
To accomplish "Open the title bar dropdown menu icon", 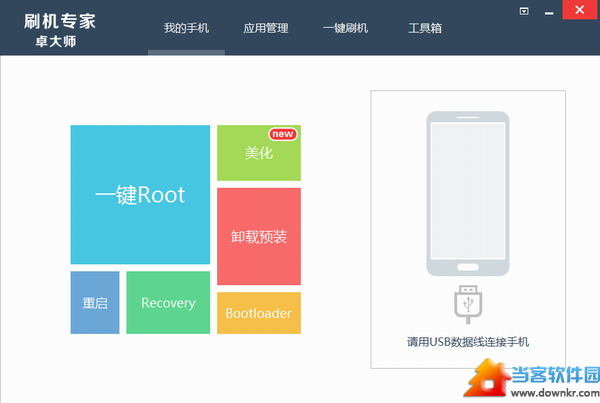I will [x=524, y=11].
